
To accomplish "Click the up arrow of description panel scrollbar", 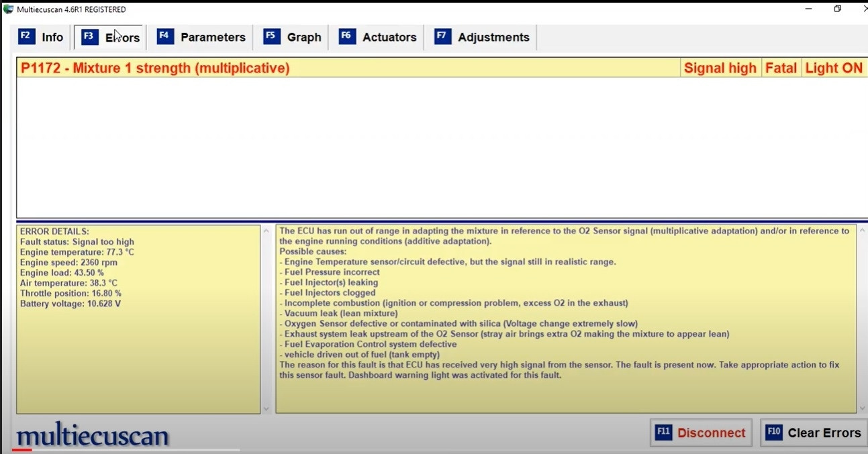I will [x=862, y=231].
